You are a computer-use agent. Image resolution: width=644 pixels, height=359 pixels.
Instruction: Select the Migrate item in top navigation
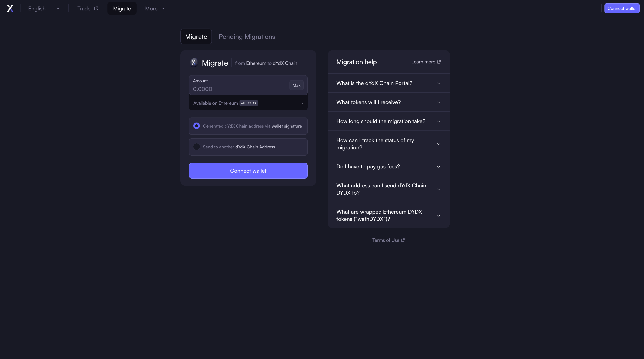(x=122, y=8)
